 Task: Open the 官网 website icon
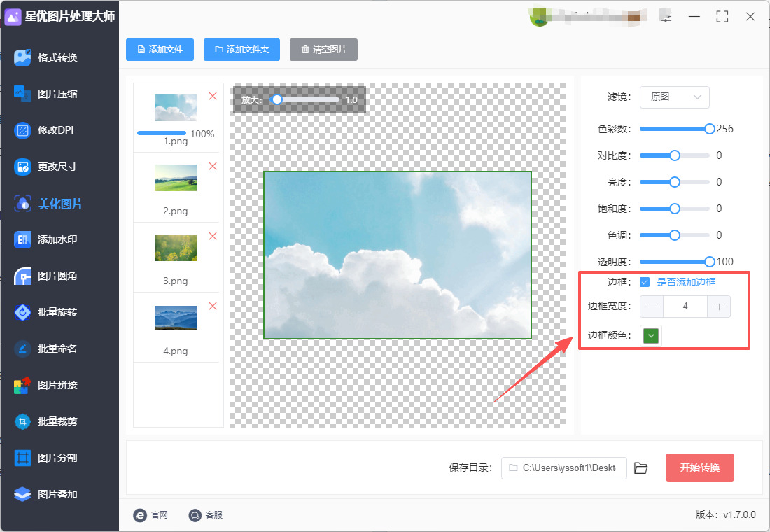[x=140, y=514]
